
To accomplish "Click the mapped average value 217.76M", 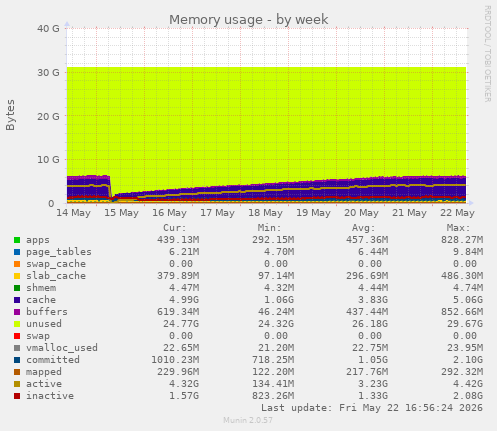I will [367, 372].
